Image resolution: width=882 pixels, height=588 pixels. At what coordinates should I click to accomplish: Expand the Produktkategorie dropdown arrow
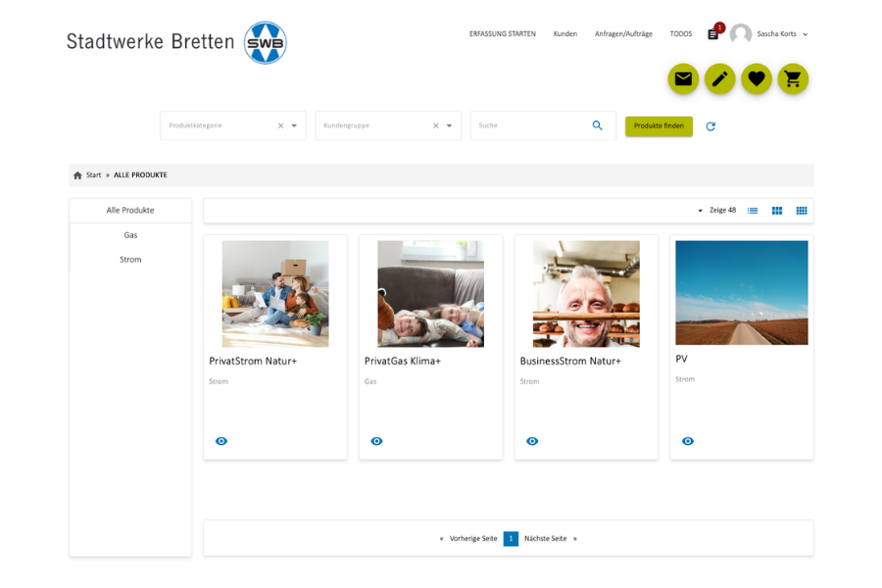tap(294, 125)
